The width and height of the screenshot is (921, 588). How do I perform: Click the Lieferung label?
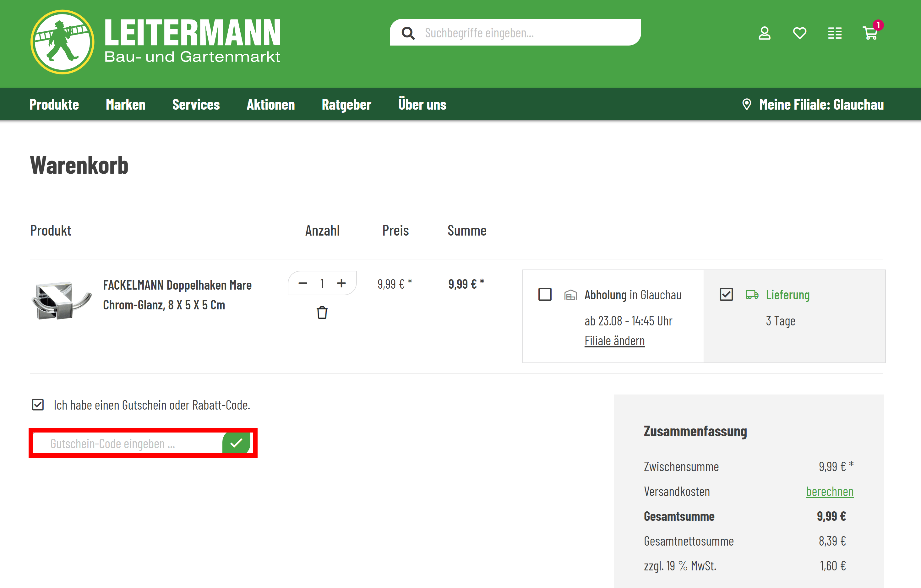787,295
